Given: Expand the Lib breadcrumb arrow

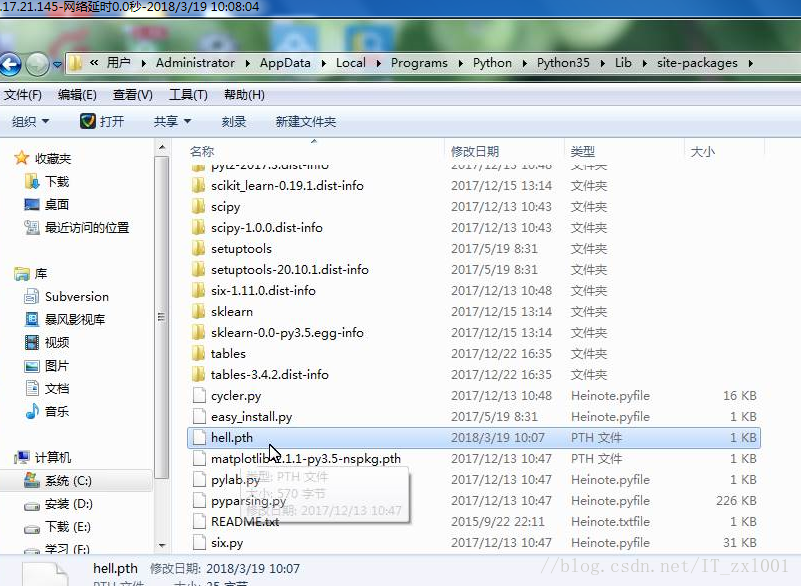Looking at the screenshot, I should (645, 63).
